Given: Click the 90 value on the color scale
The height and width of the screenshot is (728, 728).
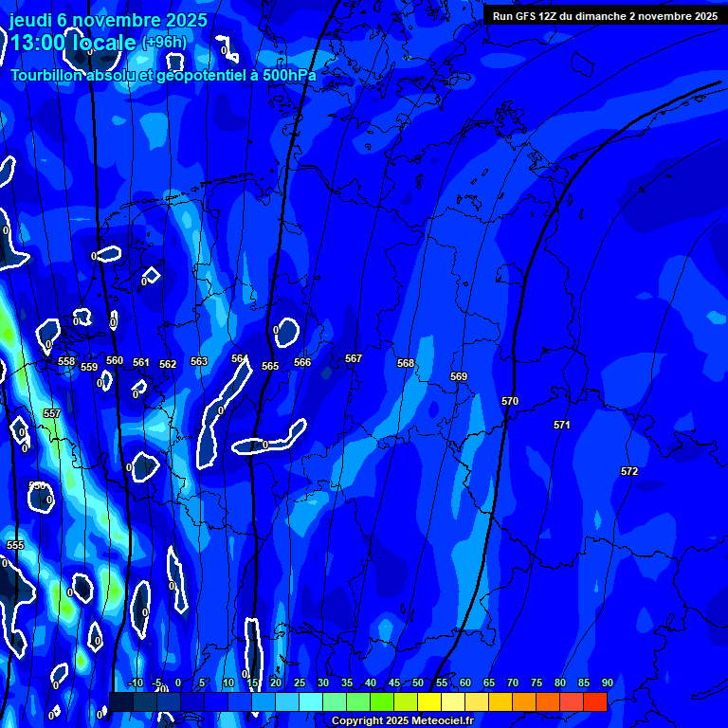Looking at the screenshot, I should 607,683.
